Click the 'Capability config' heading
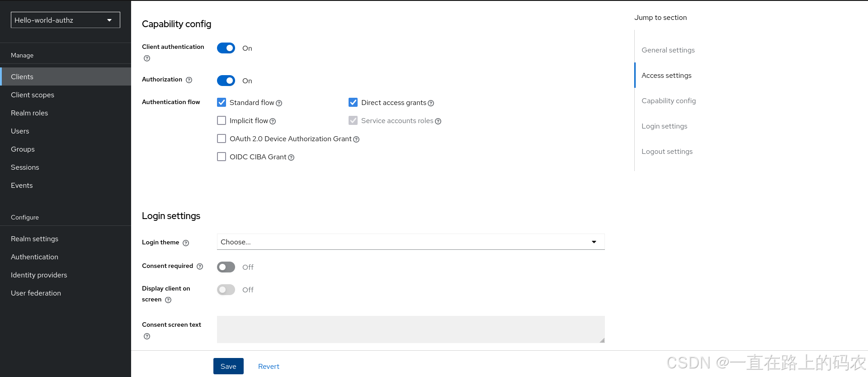868x377 pixels. pos(176,24)
